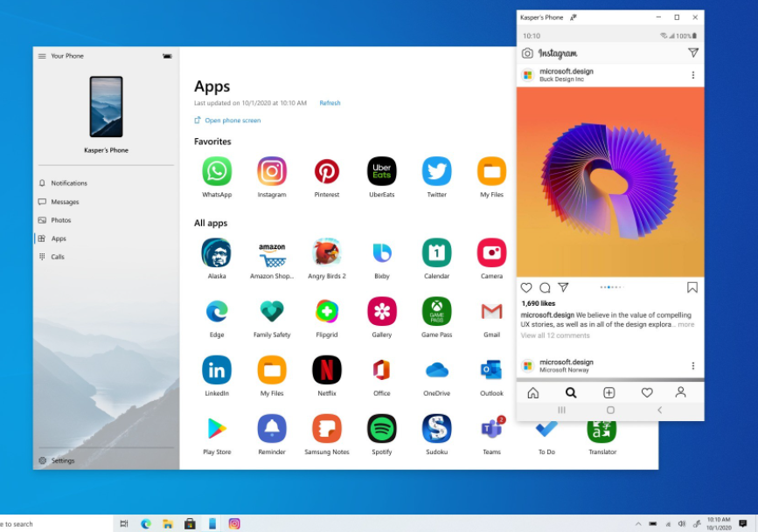This screenshot has height=532, width=758.
Task: Tap Android back navigation button
Action: click(x=659, y=410)
